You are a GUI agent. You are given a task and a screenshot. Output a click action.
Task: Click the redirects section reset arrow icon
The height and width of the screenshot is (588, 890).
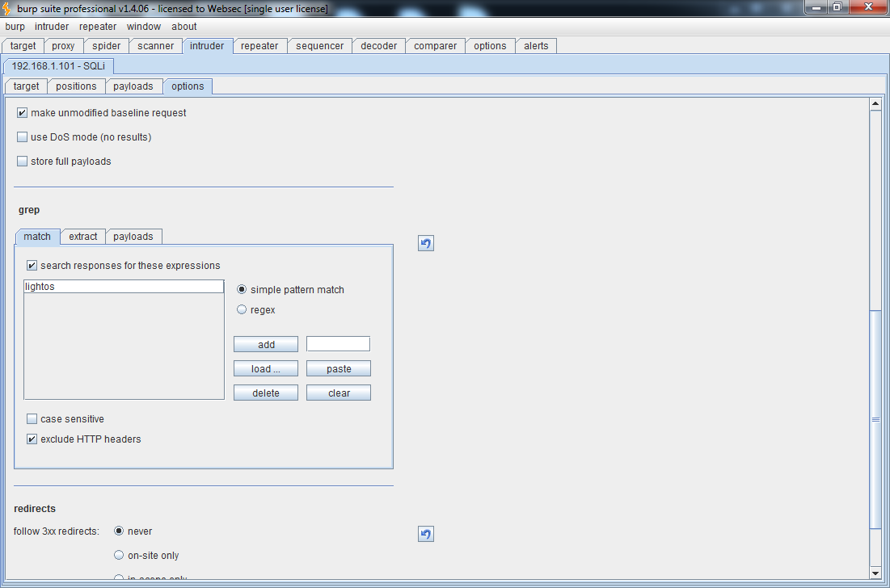(426, 534)
